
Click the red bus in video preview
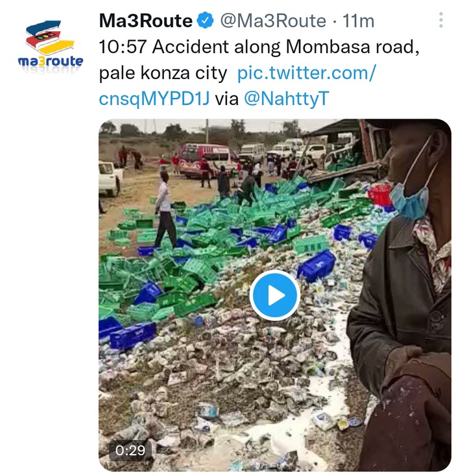pos(204,160)
